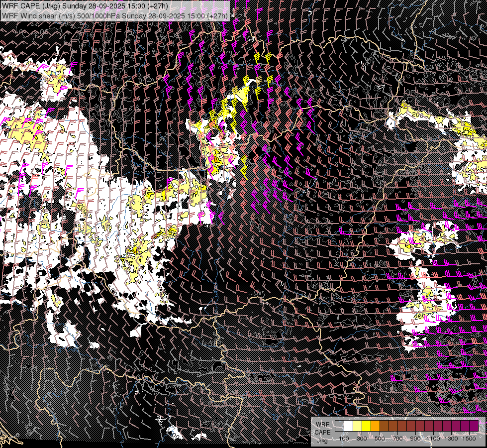Select the white CAPE legend swatch

click(349, 426)
